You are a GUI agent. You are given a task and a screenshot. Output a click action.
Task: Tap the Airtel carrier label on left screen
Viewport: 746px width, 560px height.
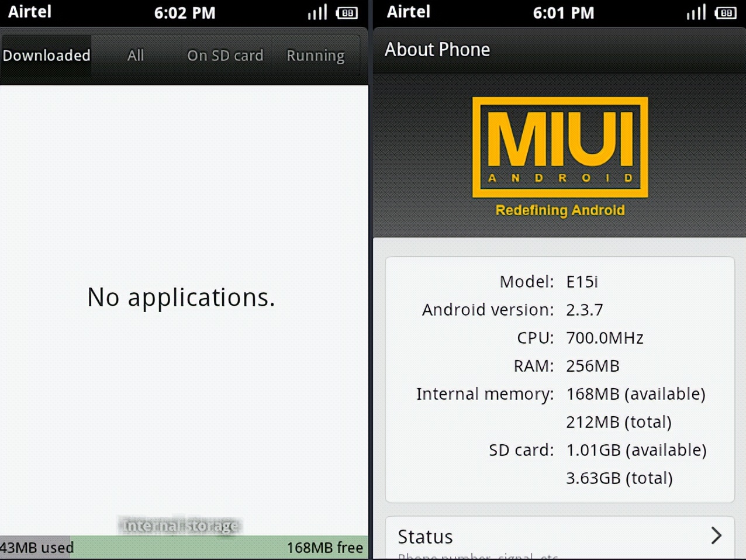30,12
